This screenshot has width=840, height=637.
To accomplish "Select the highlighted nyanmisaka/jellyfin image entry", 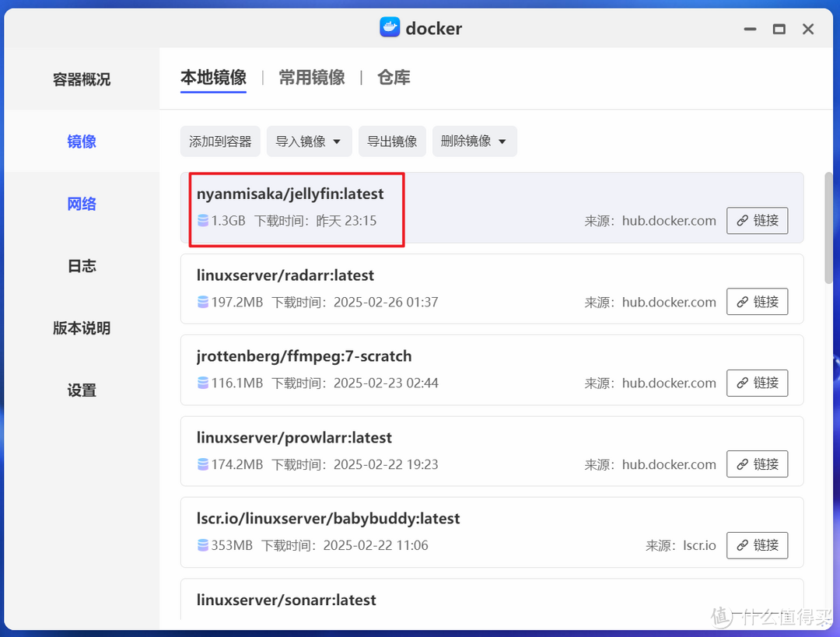I will [296, 210].
